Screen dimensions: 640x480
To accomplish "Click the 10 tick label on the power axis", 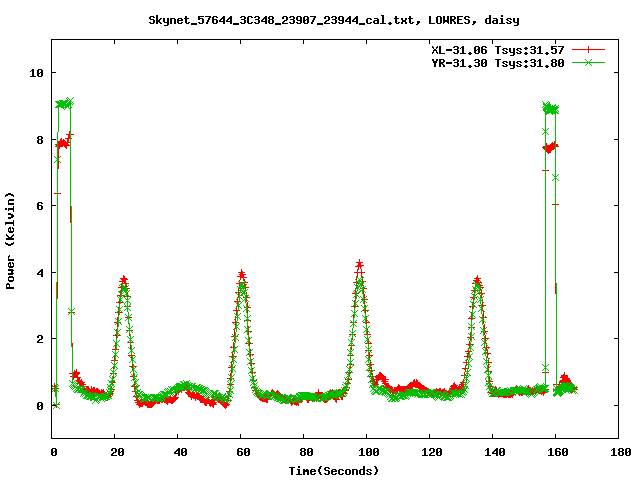I will (36, 73).
